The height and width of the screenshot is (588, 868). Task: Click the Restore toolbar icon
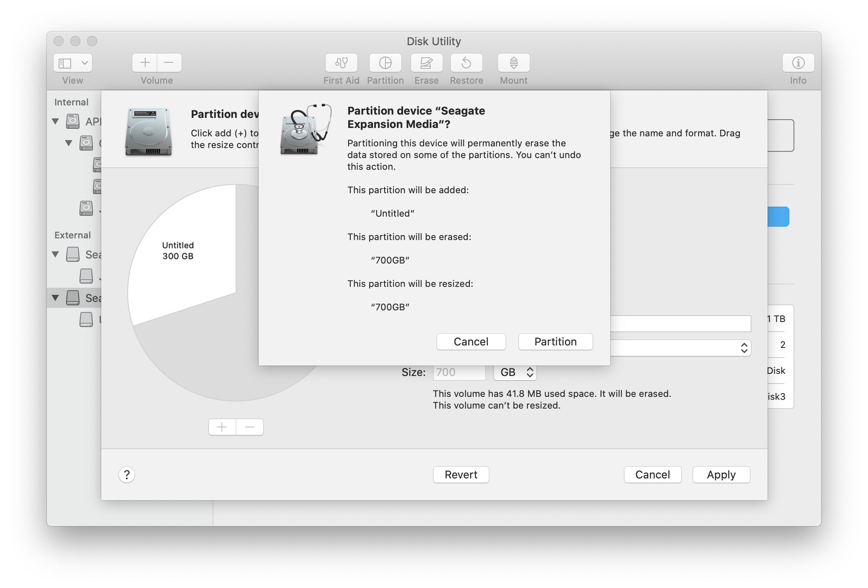click(466, 63)
